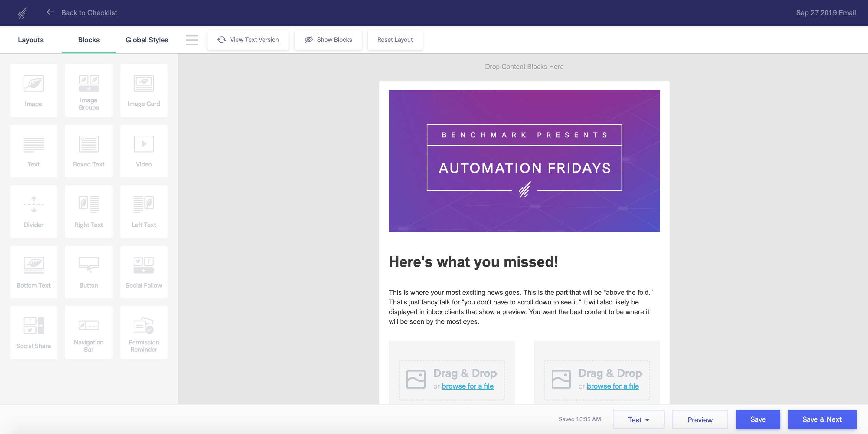Image resolution: width=868 pixels, height=434 pixels.
Task: Click Save & Next button
Action: click(x=822, y=419)
